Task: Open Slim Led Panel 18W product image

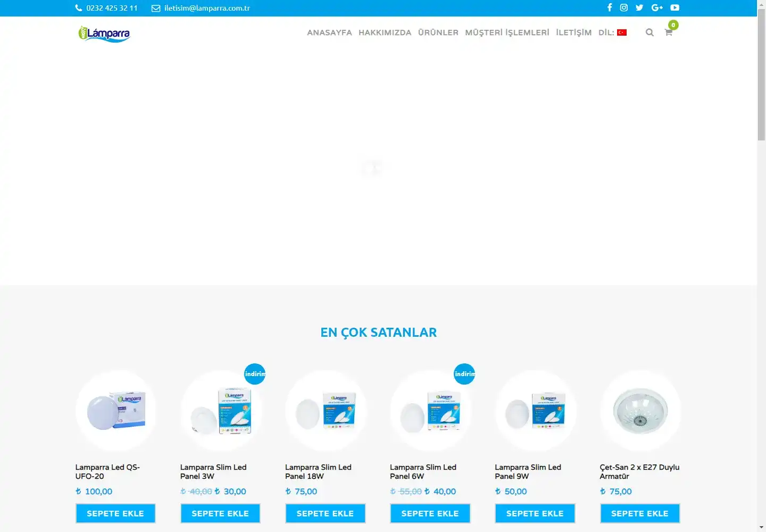Action: click(x=325, y=411)
